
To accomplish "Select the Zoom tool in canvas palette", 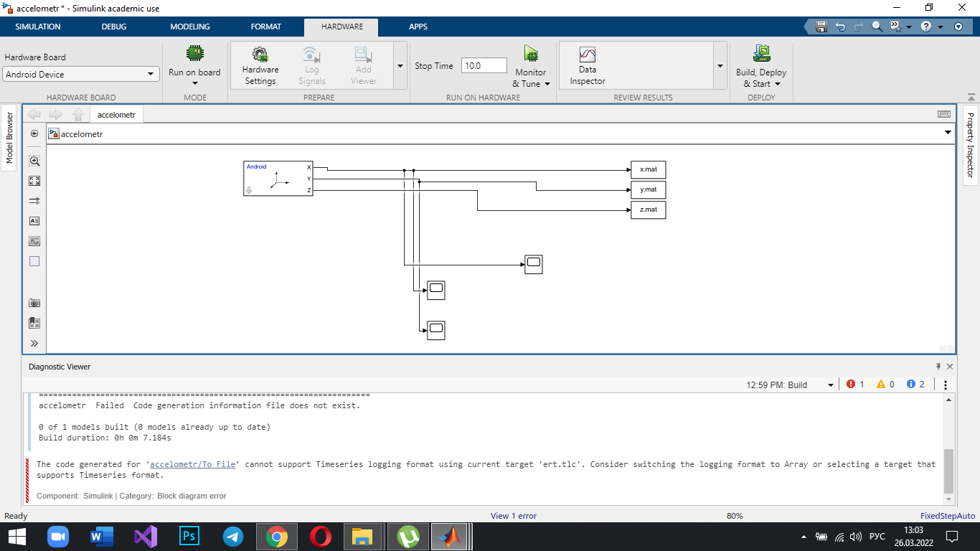I will click(x=34, y=161).
